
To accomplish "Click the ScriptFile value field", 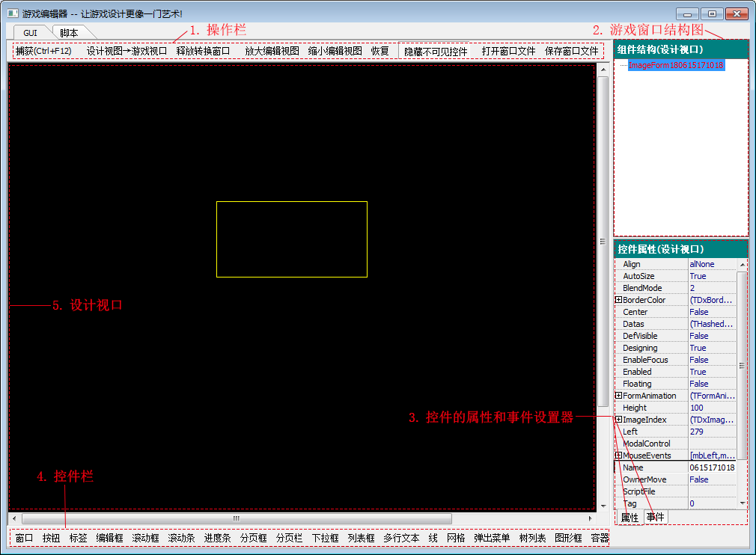I will 712,491.
